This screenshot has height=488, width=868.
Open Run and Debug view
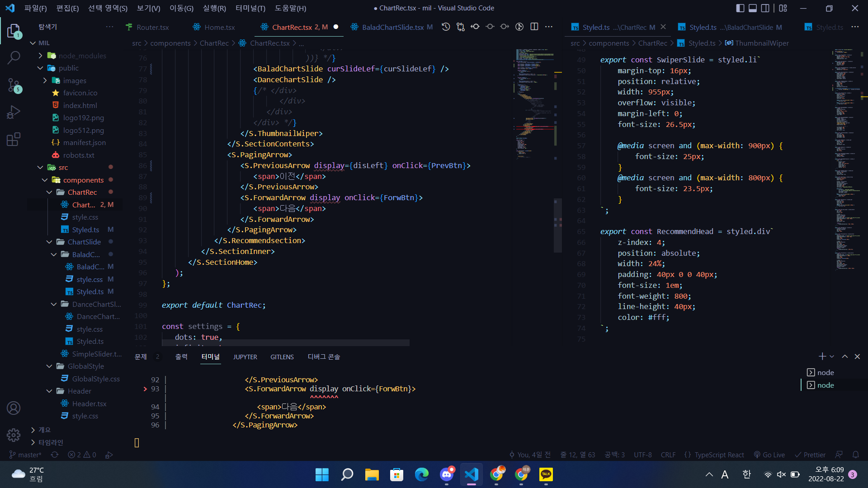coord(14,112)
